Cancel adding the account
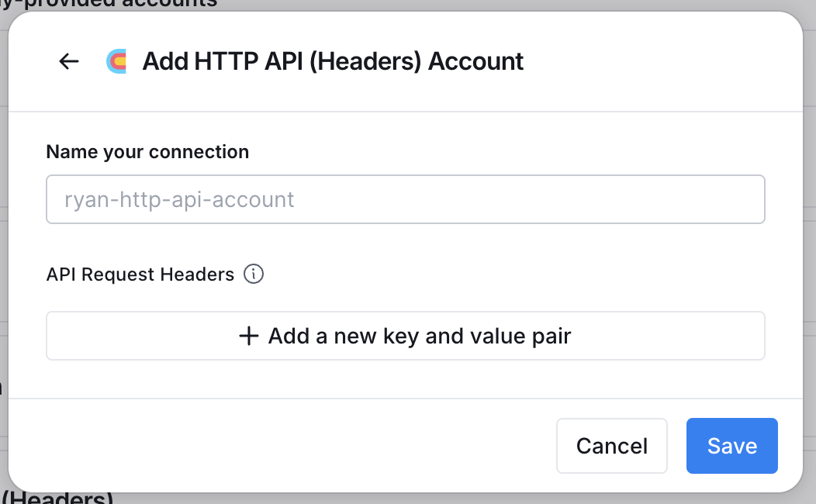 tap(611, 446)
